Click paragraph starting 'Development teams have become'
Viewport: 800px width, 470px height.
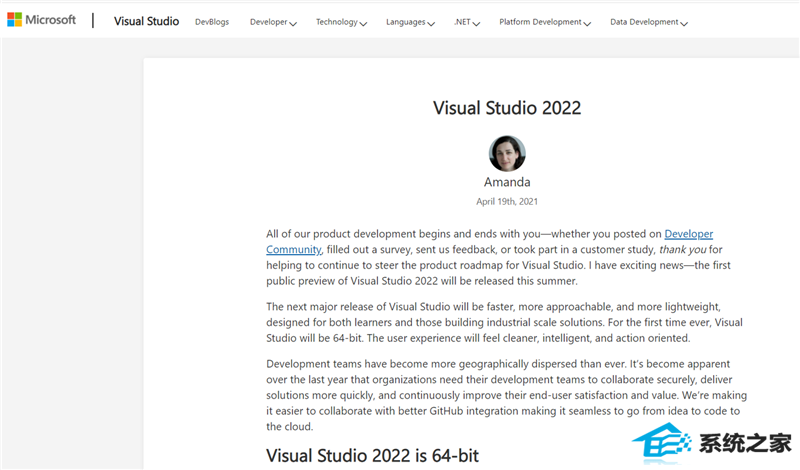point(507,395)
